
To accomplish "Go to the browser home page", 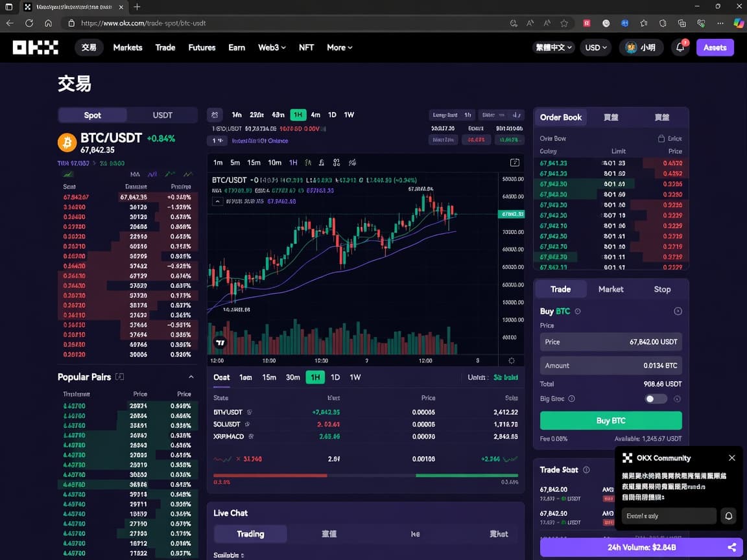I will [x=48, y=23].
